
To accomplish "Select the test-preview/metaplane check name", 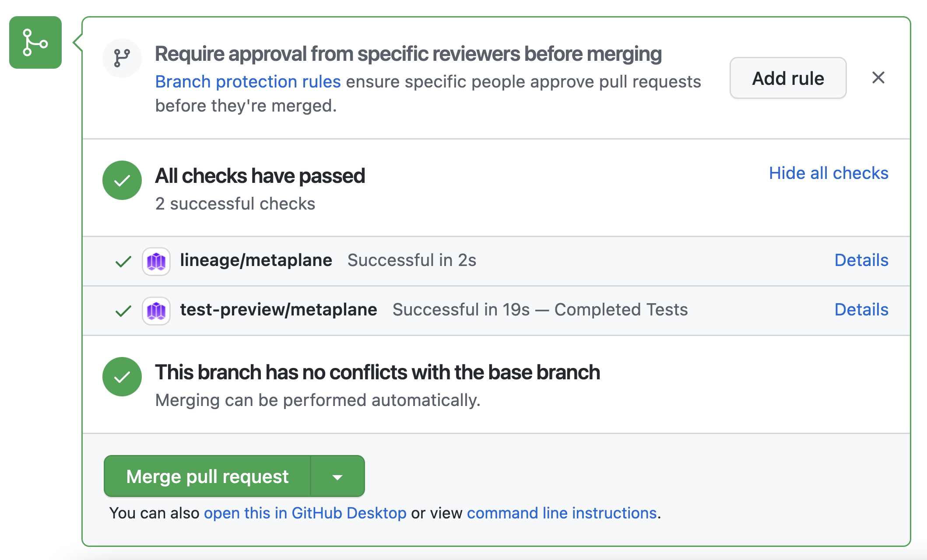I will coord(278,310).
